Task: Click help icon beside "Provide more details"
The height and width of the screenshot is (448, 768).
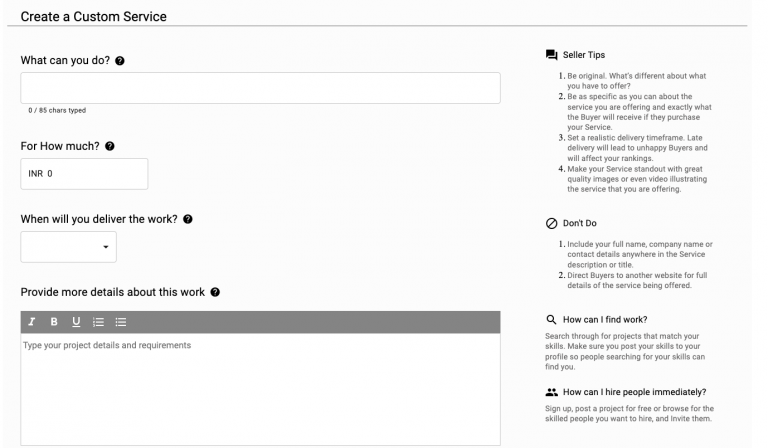Action: 215,292
